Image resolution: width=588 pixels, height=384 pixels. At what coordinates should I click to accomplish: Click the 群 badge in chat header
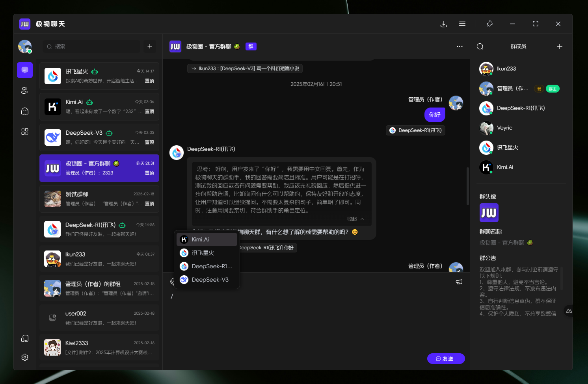pos(251,46)
